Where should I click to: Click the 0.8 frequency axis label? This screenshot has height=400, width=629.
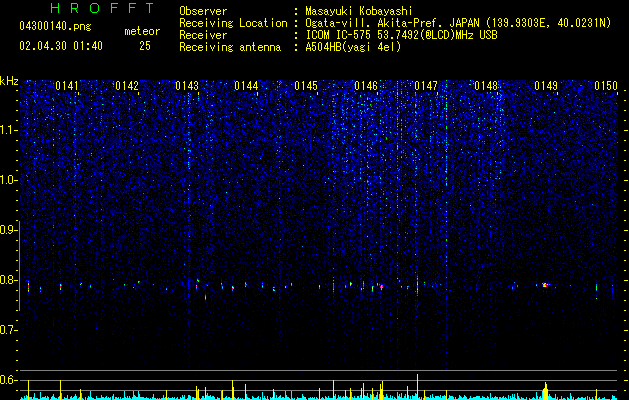pos(9,280)
